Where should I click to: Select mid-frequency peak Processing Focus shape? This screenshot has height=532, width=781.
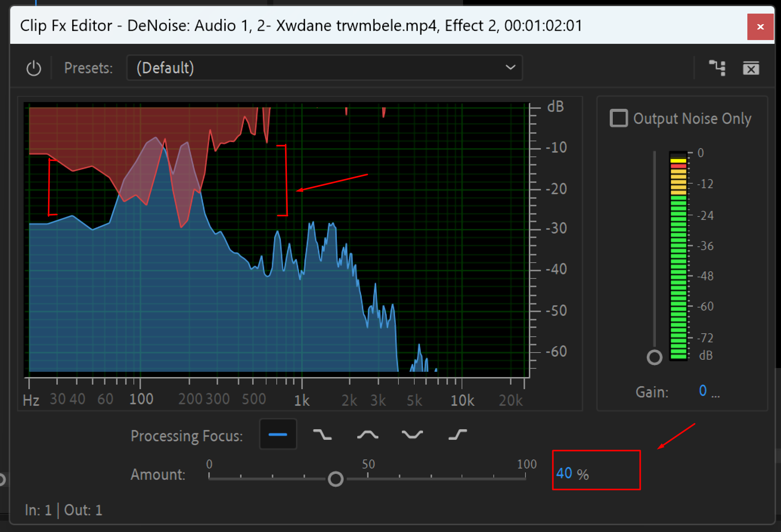coord(367,435)
